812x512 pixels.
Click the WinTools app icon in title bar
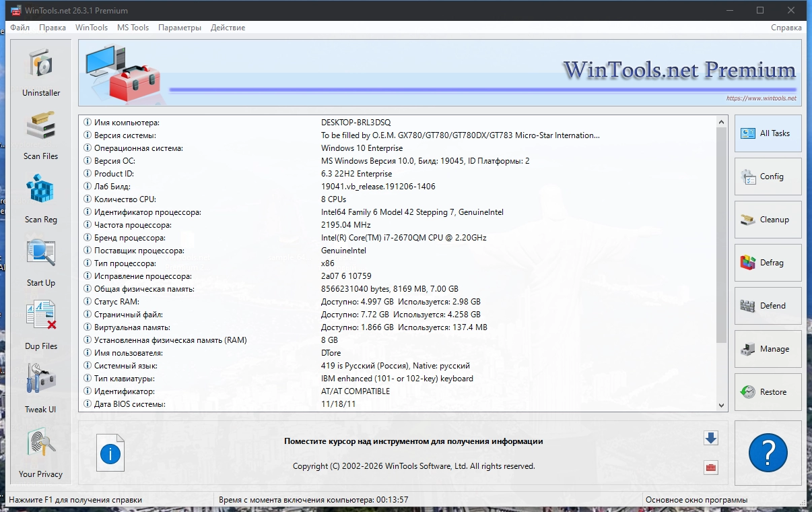point(15,10)
